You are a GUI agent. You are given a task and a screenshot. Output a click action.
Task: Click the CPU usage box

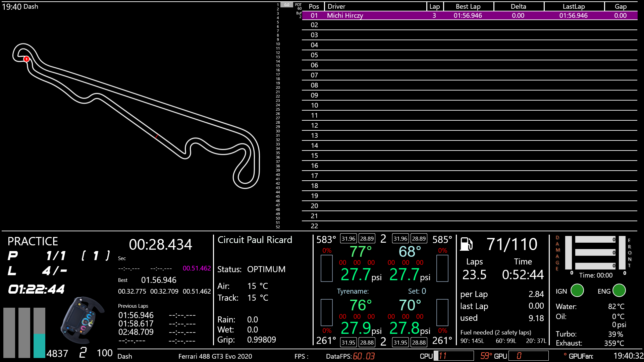coord(453,356)
